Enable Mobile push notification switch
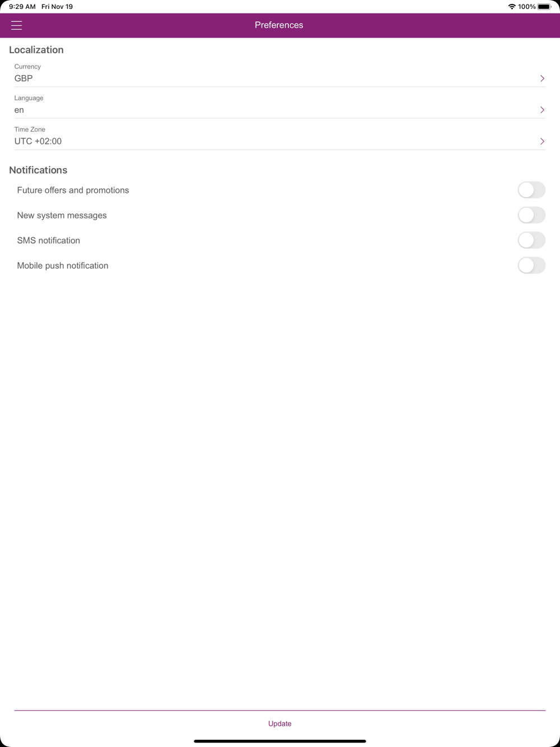Image resolution: width=560 pixels, height=747 pixels. pyautogui.click(x=531, y=265)
